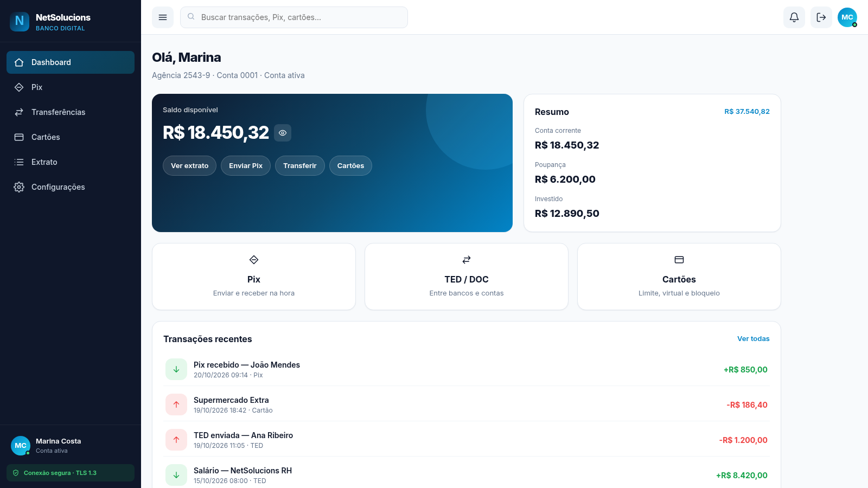Open Configurações in the sidebar

[71, 187]
